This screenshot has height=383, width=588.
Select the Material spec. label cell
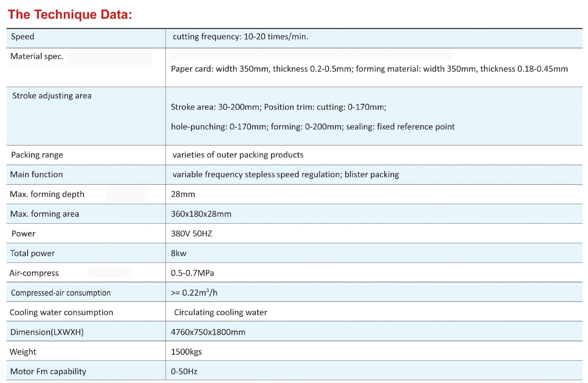click(37, 56)
